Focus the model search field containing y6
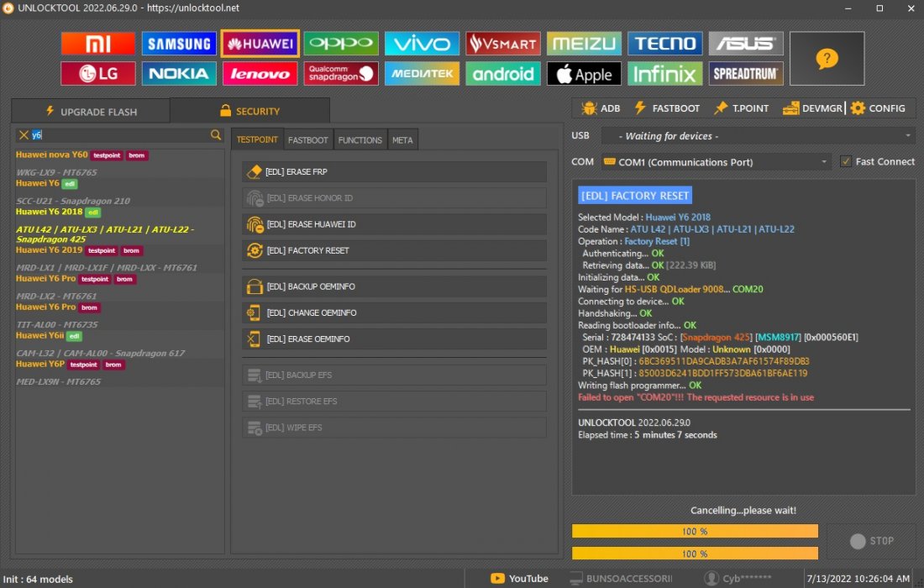The height and width of the screenshot is (588, 924). tap(119, 135)
